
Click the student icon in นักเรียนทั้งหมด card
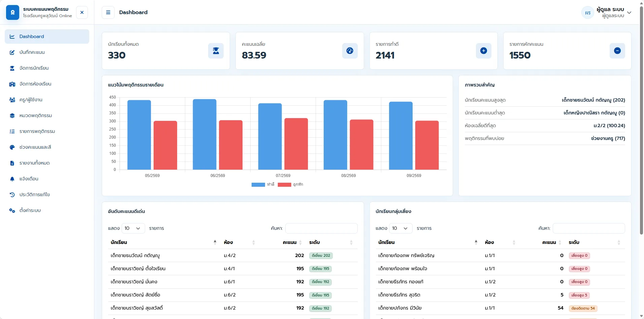tap(216, 51)
